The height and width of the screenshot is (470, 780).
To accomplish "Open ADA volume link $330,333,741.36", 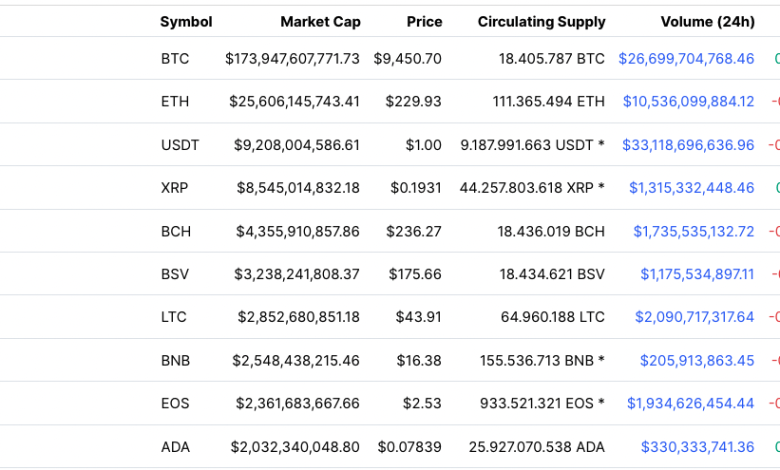I will point(697,446).
